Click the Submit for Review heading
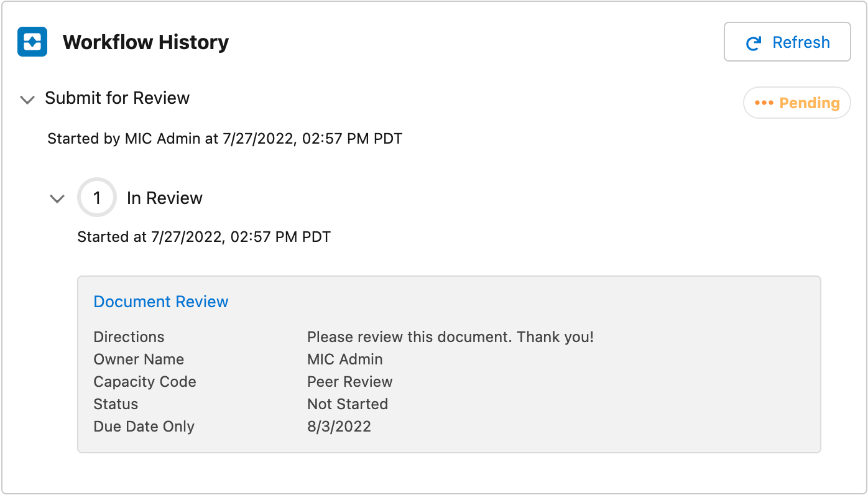Screen dimensions: 868x495 click(117, 98)
